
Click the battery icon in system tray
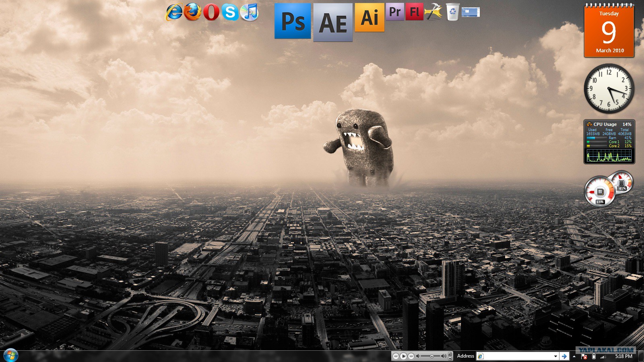pyautogui.click(x=594, y=356)
